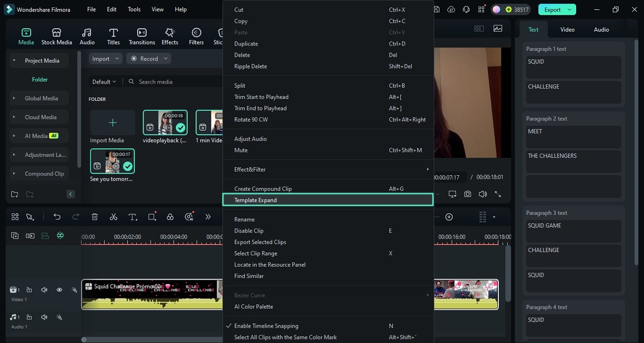This screenshot has height=343, width=644.
Task: Open the Media tab in the top toolbar
Action: tap(26, 37)
